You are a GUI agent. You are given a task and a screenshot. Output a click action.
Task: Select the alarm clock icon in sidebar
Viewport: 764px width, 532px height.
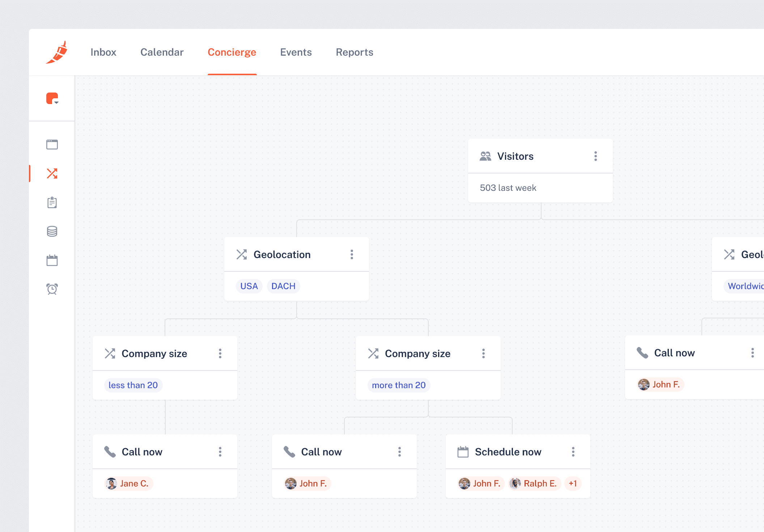click(x=52, y=289)
